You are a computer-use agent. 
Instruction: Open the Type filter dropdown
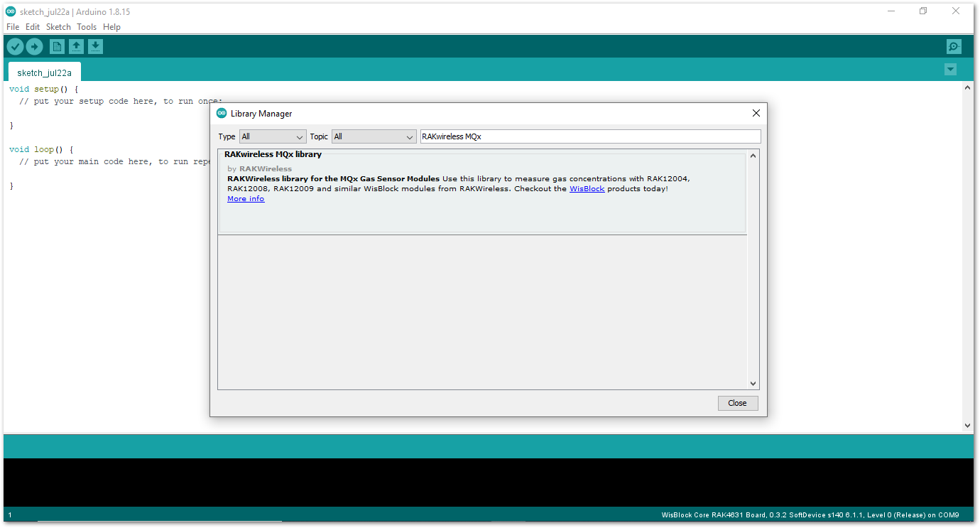[x=273, y=136]
